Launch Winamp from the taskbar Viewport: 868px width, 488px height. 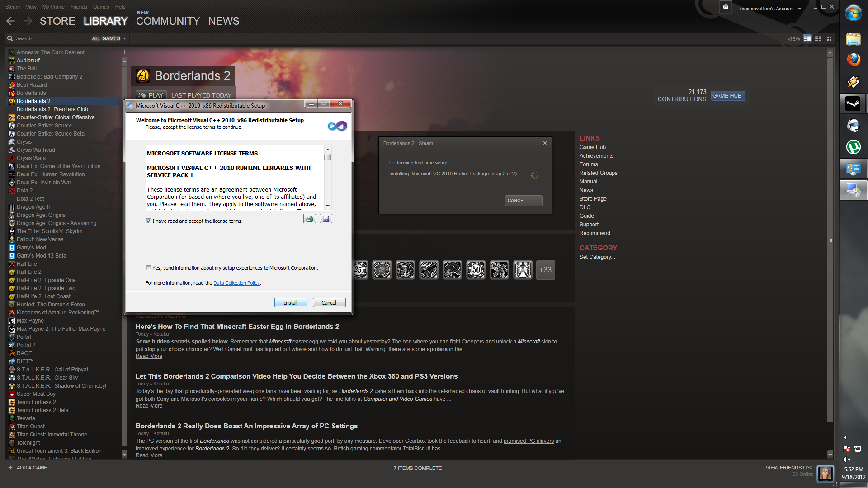pos(854,82)
